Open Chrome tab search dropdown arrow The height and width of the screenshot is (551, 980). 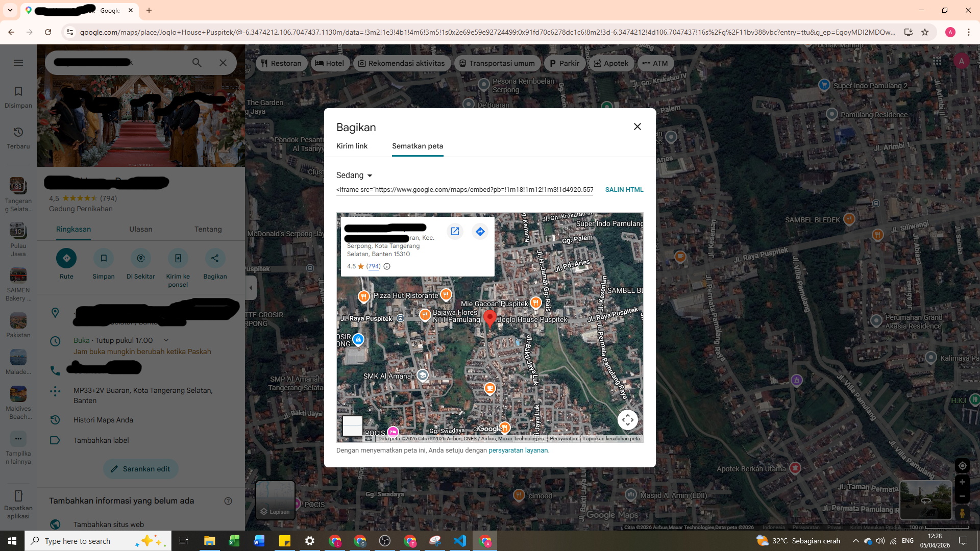(x=10, y=10)
